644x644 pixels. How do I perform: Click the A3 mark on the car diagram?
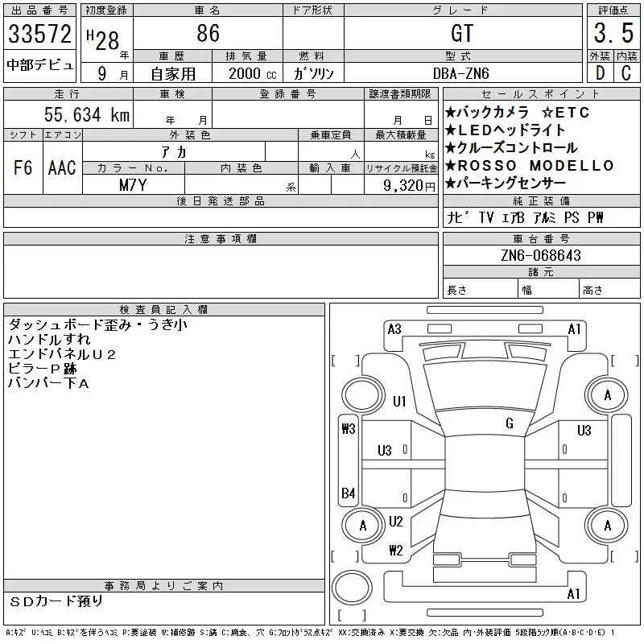(x=394, y=329)
